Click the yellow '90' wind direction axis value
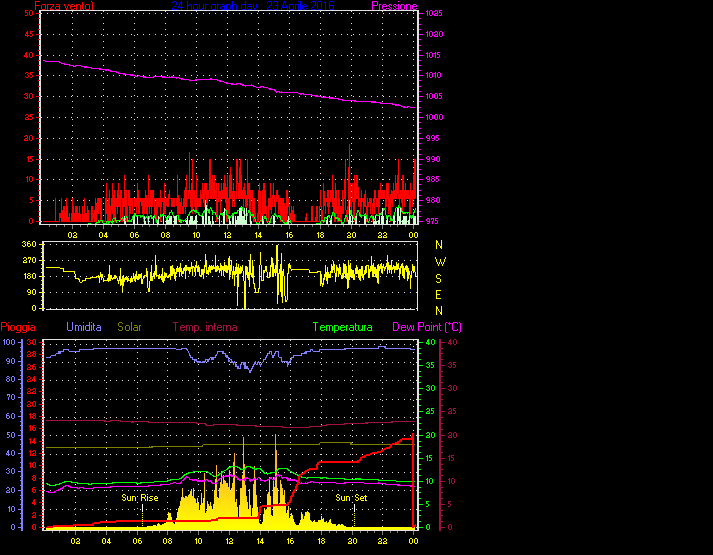Screen dimensions: 713x555 pyautogui.click(x=31, y=292)
